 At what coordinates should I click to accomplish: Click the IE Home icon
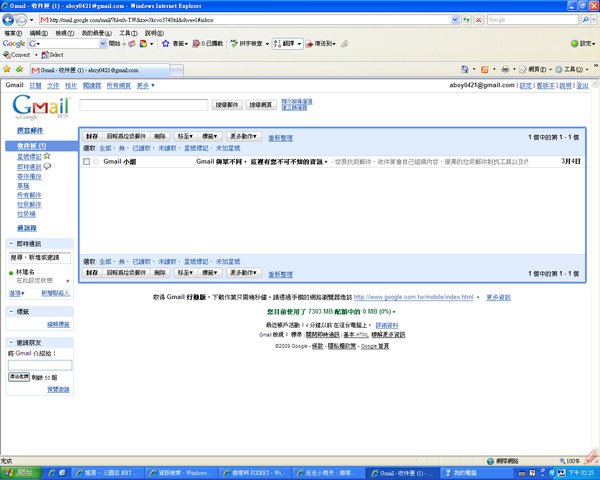point(465,69)
